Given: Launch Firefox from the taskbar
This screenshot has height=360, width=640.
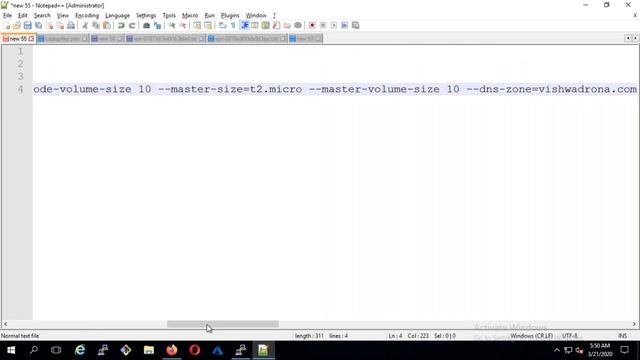Looking at the screenshot, I should [172, 350].
